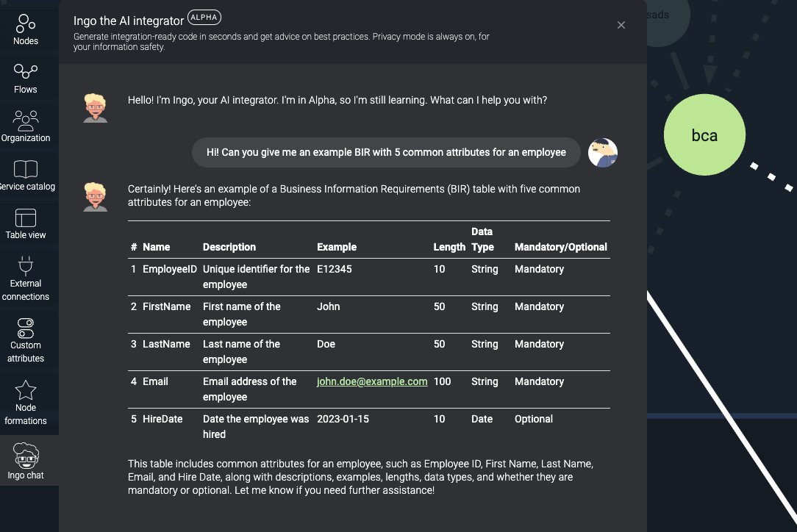Open External connections plug icon

pos(26,266)
